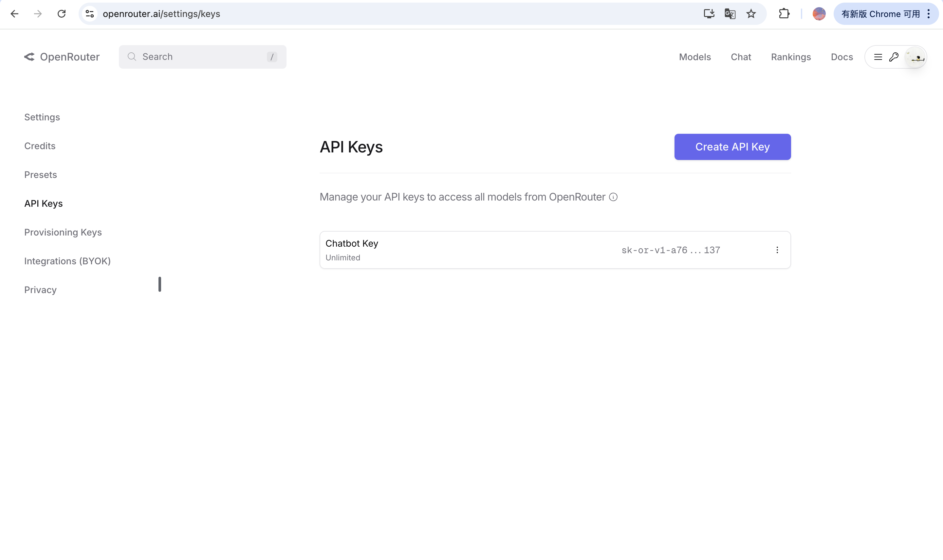Bookmark the page with the star icon
Image resolution: width=943 pixels, height=560 pixels.
coord(750,14)
